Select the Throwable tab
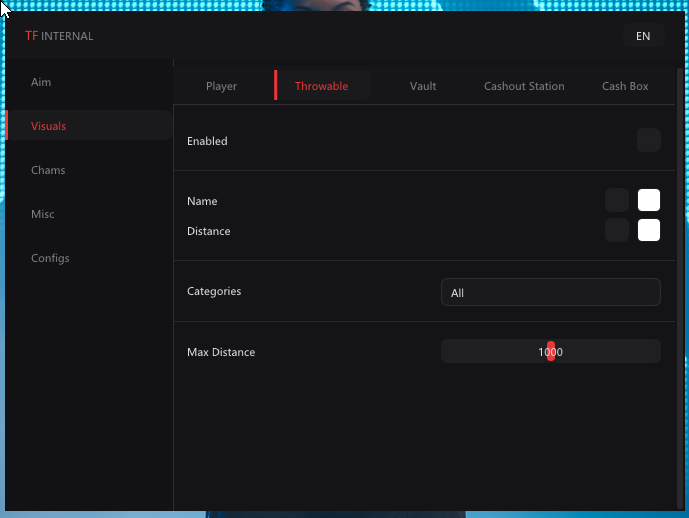689x518 pixels. pos(322,86)
